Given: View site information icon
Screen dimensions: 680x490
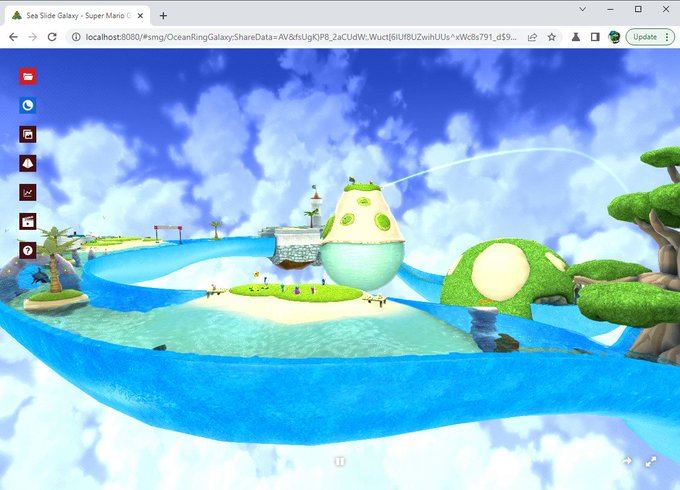Looking at the screenshot, I should pyautogui.click(x=76, y=37).
